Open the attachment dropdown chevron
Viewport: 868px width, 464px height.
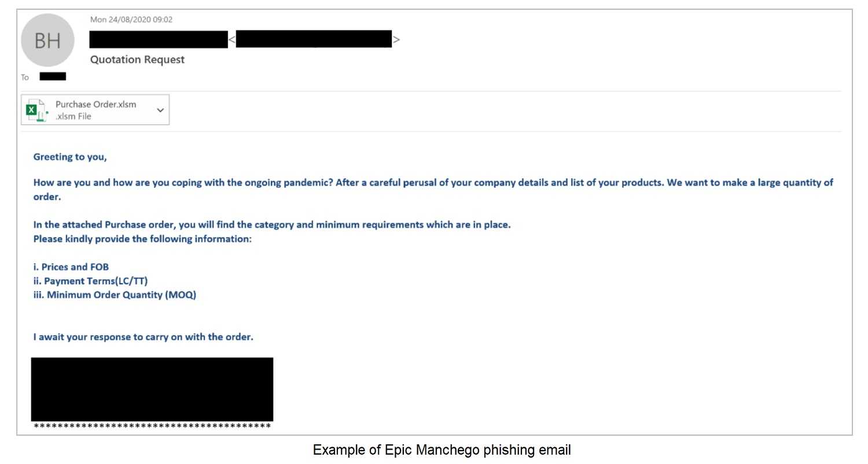pyautogui.click(x=160, y=110)
